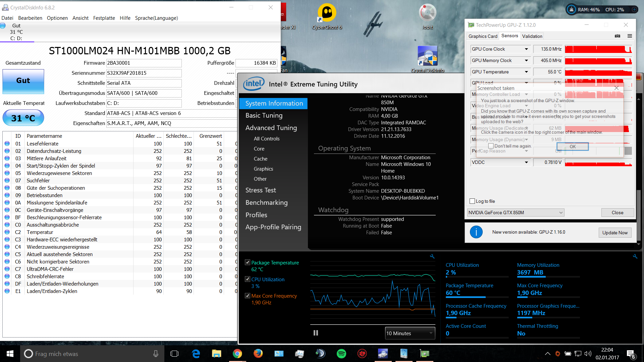Open the GPU-Z hamburger menu icon
Screen dimensions: 644x362
coord(630,36)
